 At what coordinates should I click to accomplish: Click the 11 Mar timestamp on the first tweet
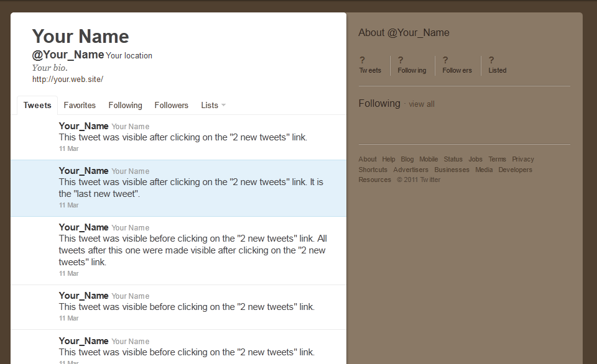click(68, 148)
